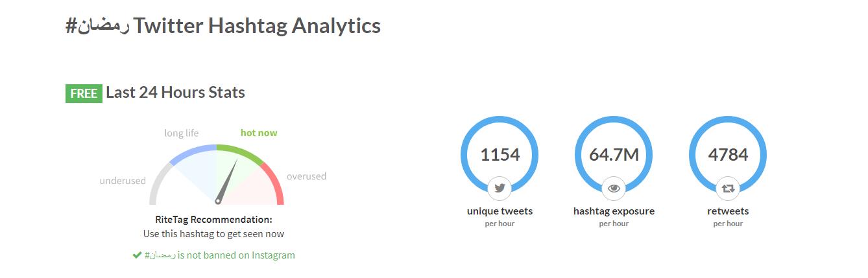The height and width of the screenshot is (278, 868).
Task: Click the gauge needle pointer
Action: point(225,183)
